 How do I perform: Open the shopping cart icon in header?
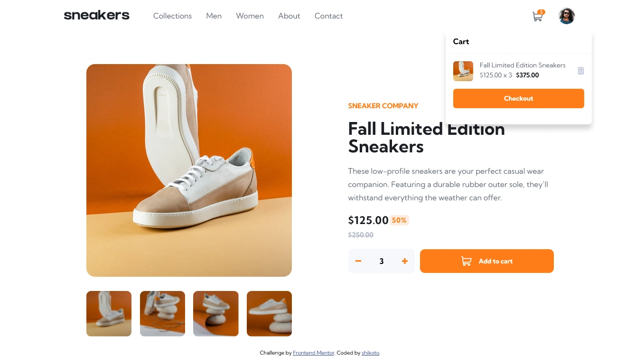click(x=537, y=17)
